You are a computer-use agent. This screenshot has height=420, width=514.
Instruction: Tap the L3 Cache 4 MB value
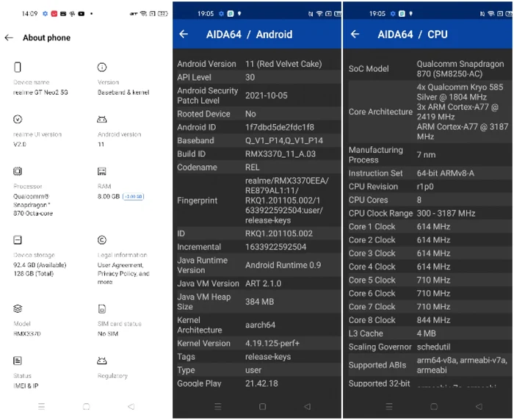pyautogui.click(x=426, y=334)
